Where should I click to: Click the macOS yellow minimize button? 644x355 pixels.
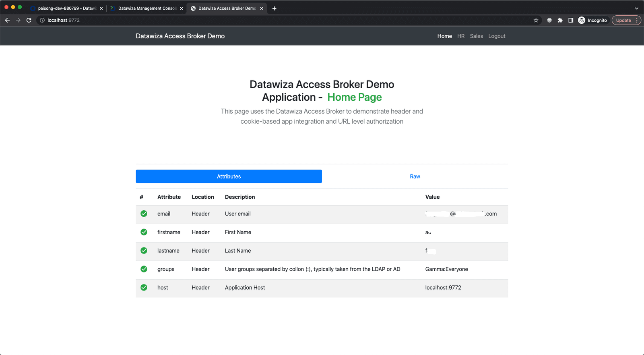tap(13, 7)
